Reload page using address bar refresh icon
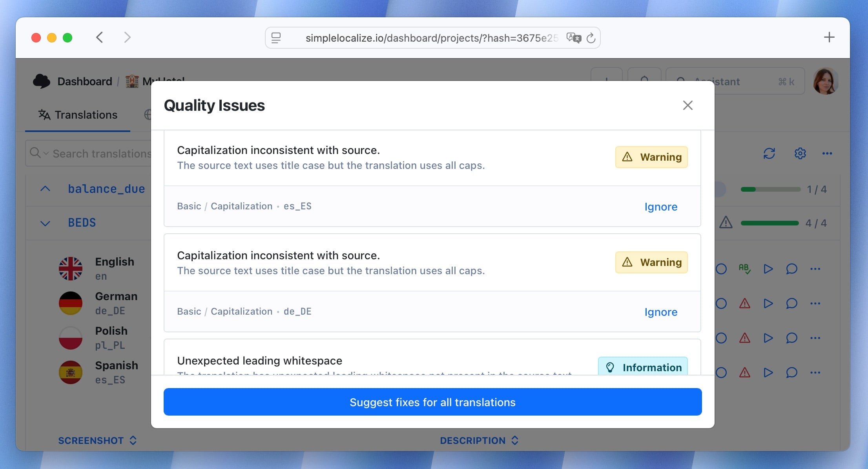 click(591, 38)
